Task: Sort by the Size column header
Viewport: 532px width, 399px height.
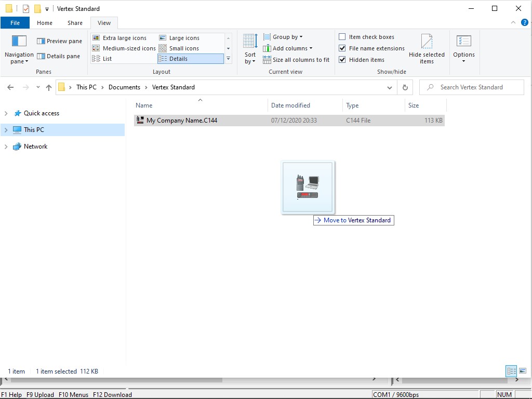Action: [x=425, y=105]
